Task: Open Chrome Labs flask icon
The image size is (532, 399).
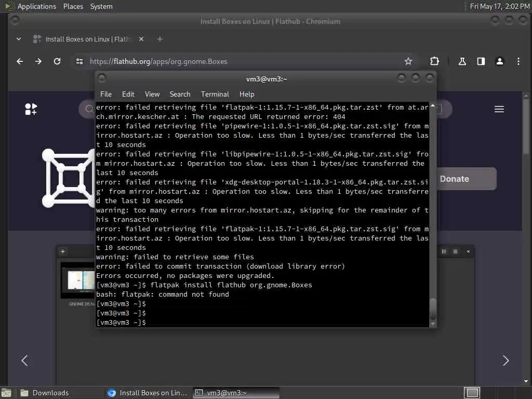Action: click(462, 61)
